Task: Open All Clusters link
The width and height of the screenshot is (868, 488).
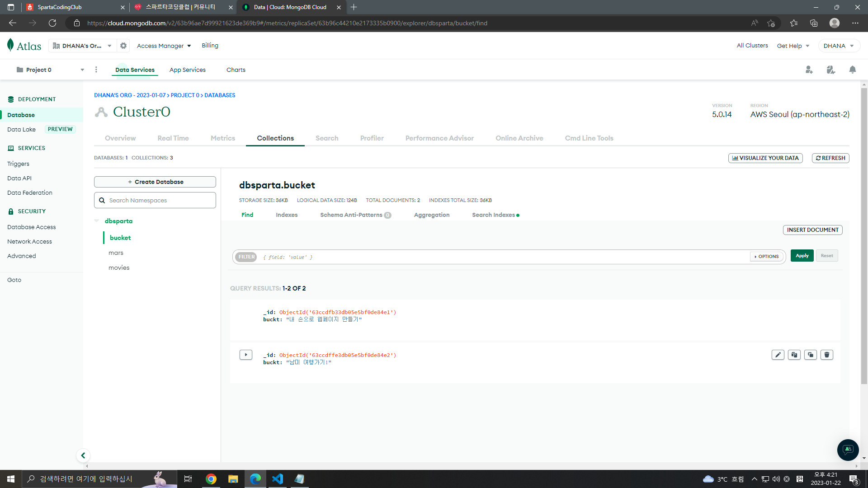Action: [752, 46]
